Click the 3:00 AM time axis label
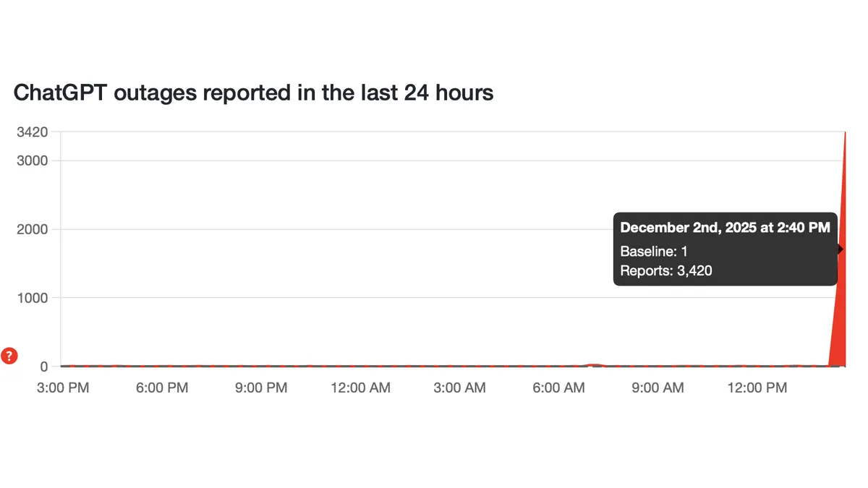Viewport: 868px width, 488px height. (459, 388)
